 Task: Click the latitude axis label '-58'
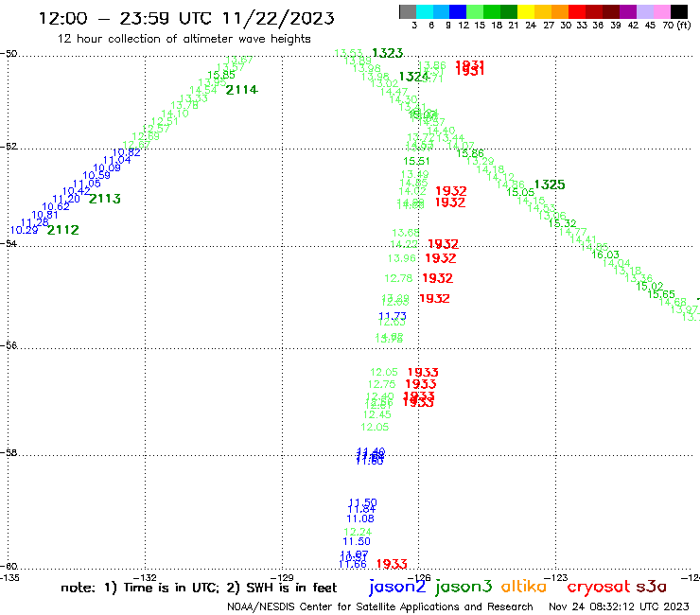click(9, 453)
